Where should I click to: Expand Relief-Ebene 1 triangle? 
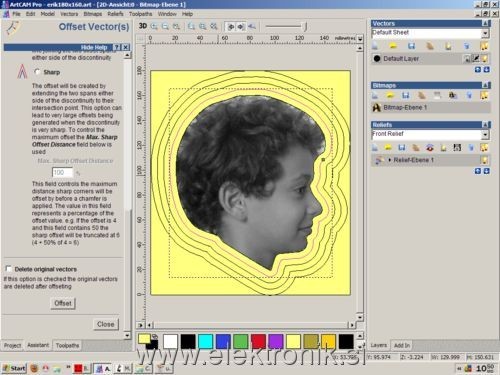(389, 160)
